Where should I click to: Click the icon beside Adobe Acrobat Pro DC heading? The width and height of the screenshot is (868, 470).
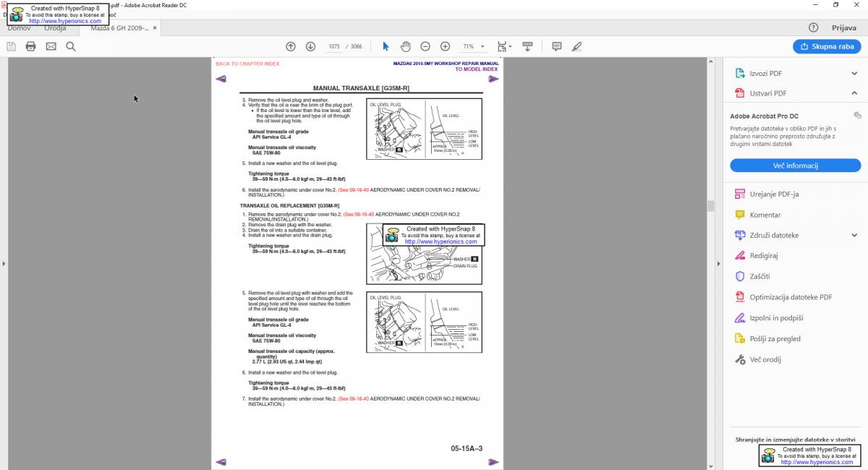pos(857,116)
